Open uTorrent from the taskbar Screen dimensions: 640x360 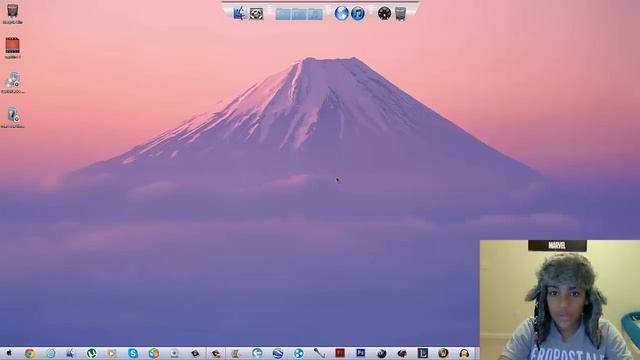pos(91,353)
